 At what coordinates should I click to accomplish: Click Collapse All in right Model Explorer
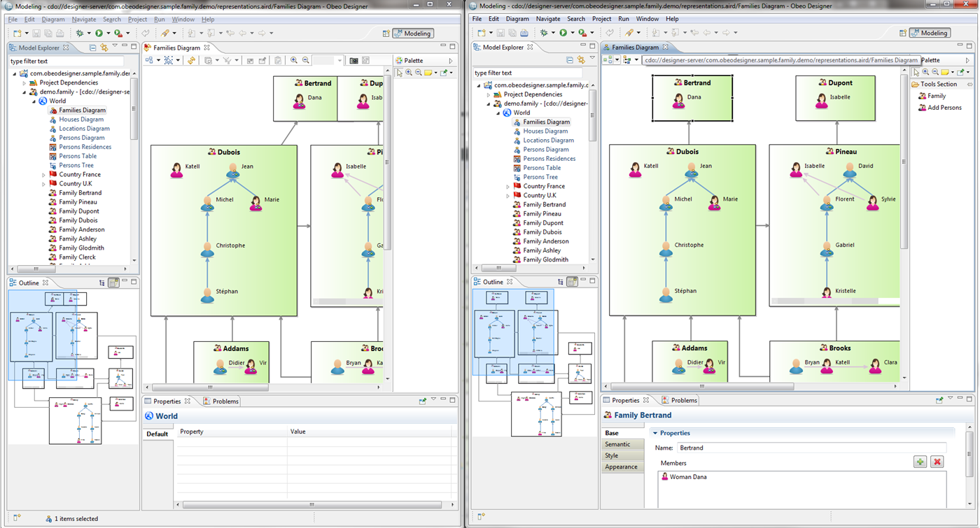(570, 60)
